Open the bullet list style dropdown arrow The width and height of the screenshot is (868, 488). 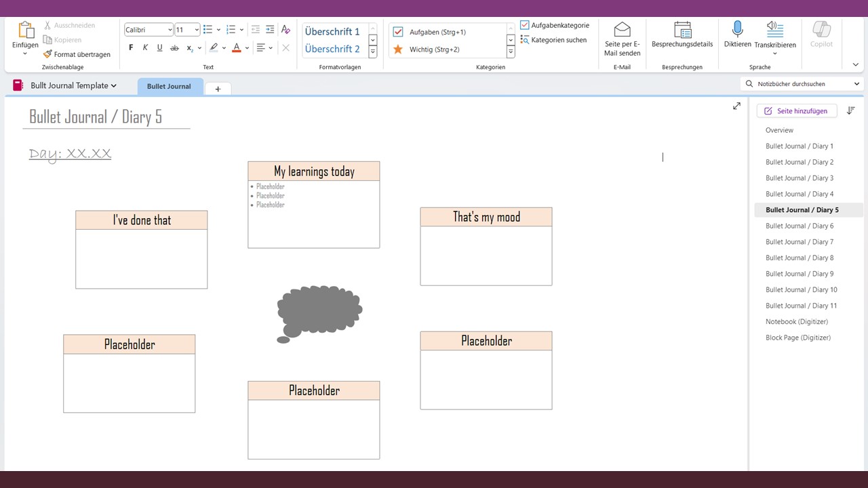[x=218, y=30]
